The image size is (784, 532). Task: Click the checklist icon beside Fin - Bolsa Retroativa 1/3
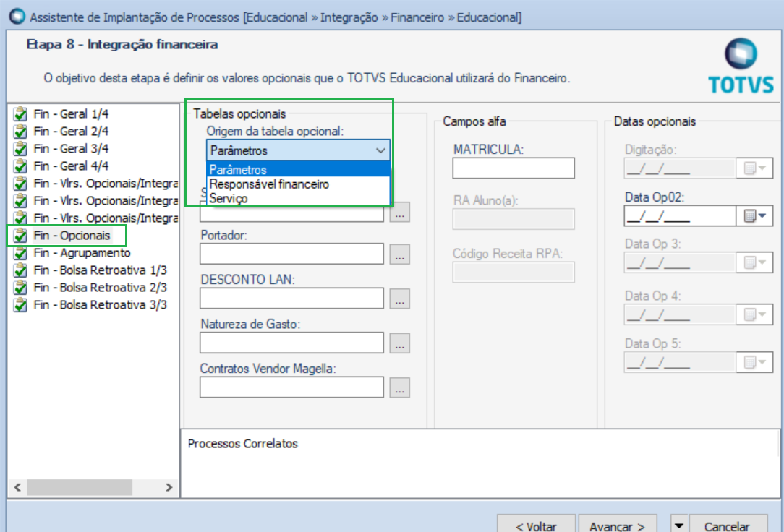[20, 270]
